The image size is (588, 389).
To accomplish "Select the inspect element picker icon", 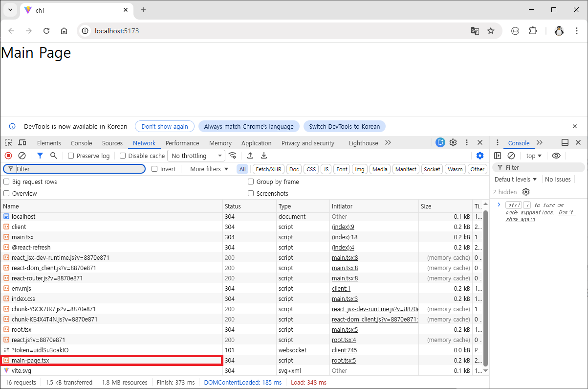I will 9,143.
